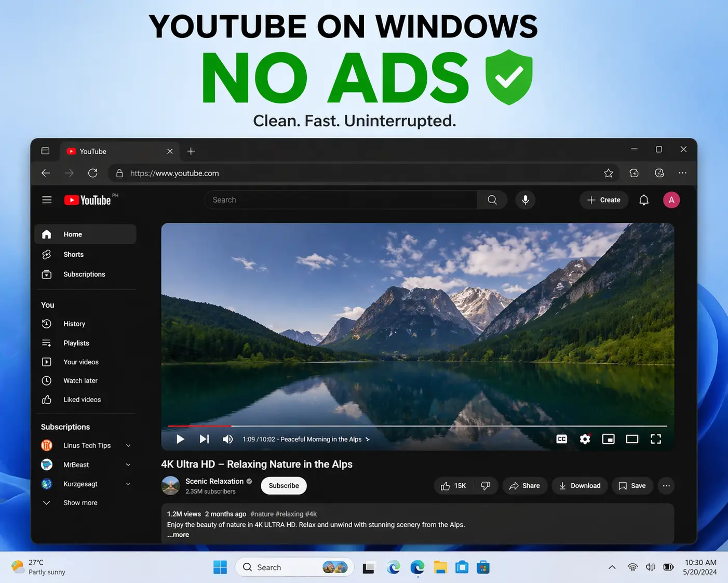Click the address bar URL
728x583 pixels.
pyautogui.click(x=174, y=174)
